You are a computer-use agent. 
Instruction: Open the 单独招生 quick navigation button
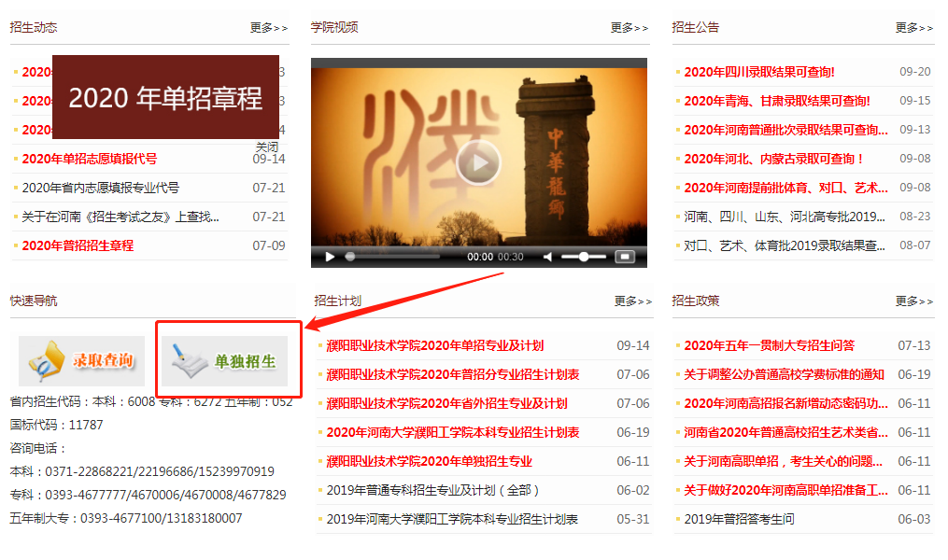(224, 361)
